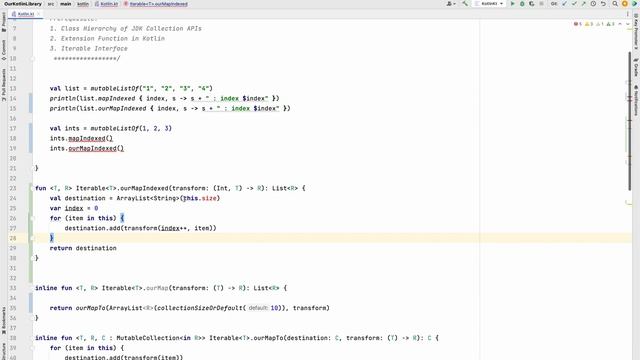Click 'ourMapTo' function name on line 38
The height and width of the screenshot is (360, 640).
coord(269,338)
